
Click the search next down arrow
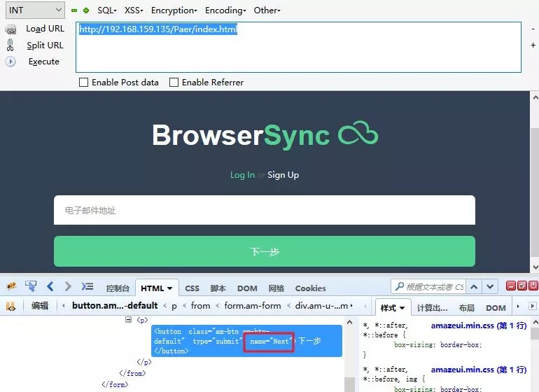(x=490, y=286)
